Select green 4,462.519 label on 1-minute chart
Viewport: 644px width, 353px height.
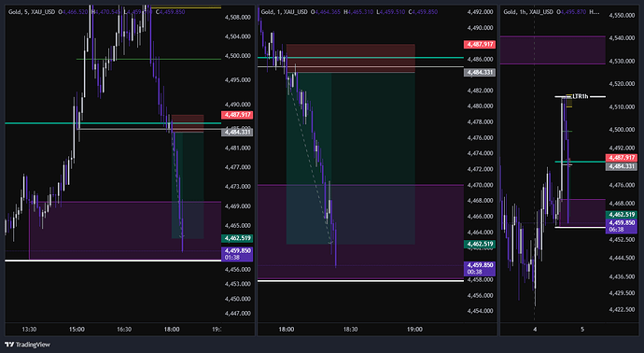(480, 244)
